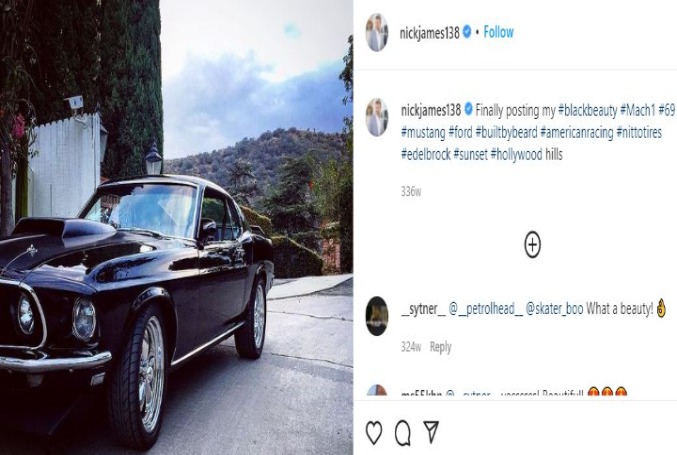Click nickjames138 avatar beside the caption
677x455 pixels.
coord(377,117)
